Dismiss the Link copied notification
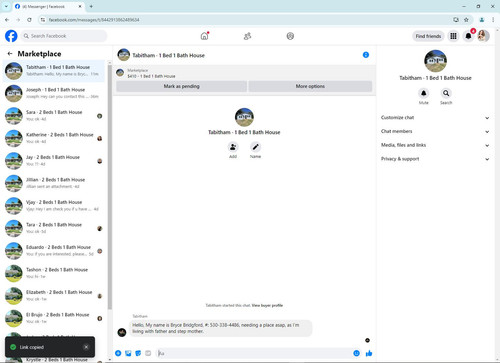The image size is (500, 363). 86,347
